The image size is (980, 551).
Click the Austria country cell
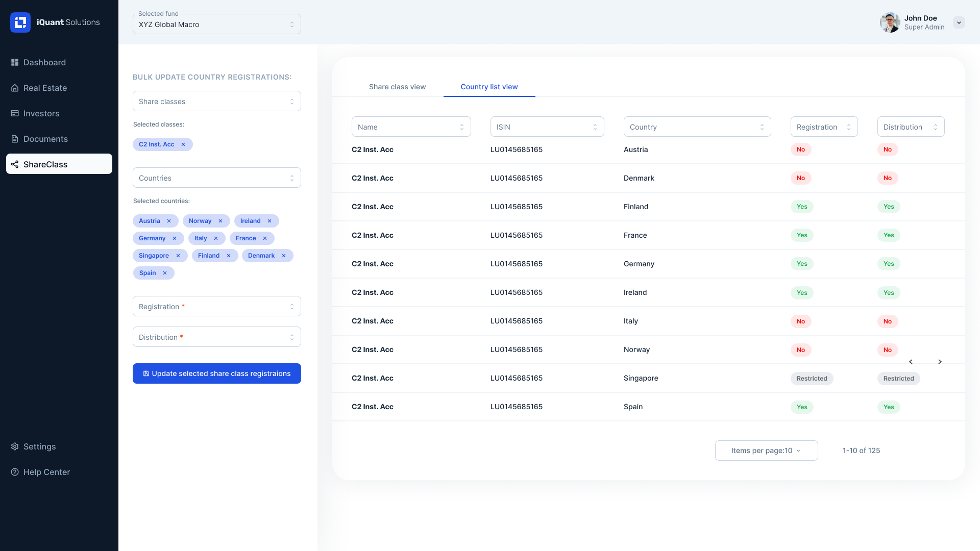(x=635, y=149)
